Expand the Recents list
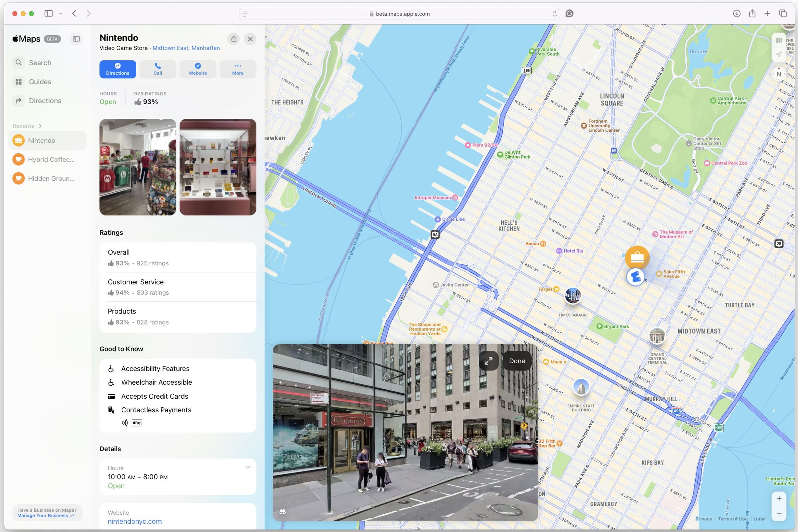798x532 pixels. (40, 126)
